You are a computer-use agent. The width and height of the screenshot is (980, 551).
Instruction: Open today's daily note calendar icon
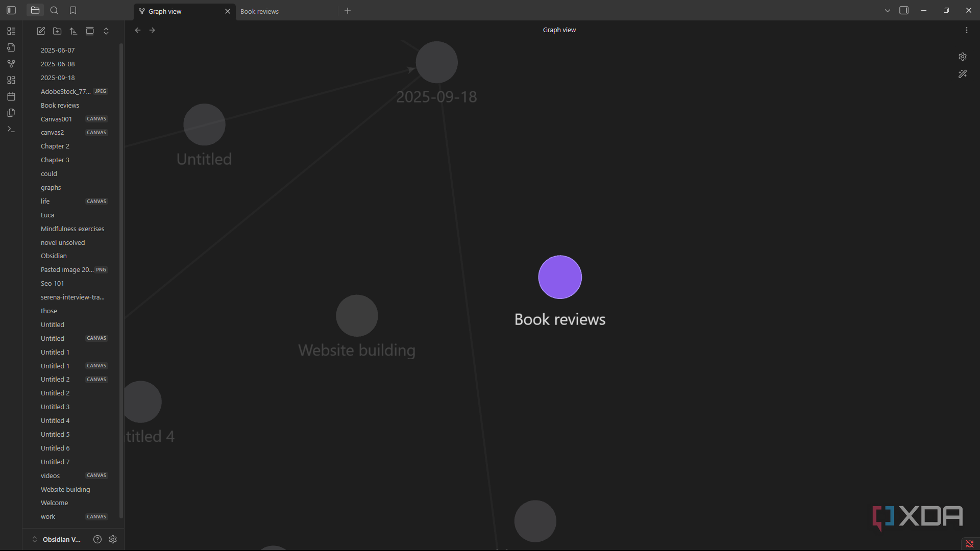(x=11, y=96)
